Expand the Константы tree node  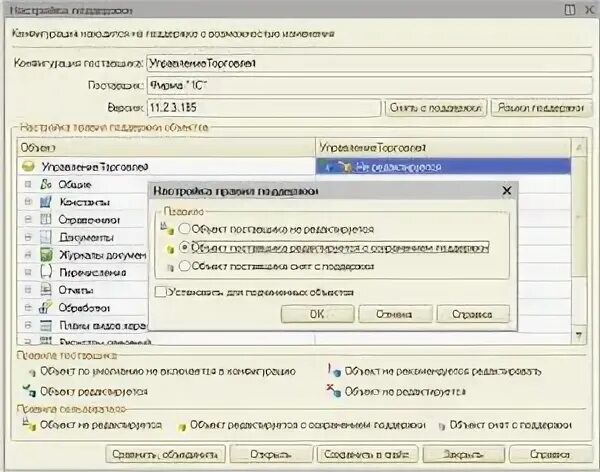[28, 202]
